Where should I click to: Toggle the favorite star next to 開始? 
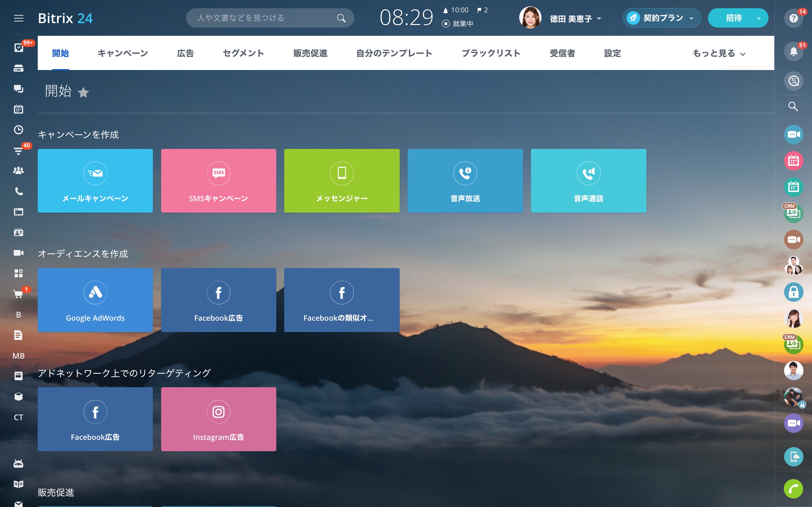[83, 92]
